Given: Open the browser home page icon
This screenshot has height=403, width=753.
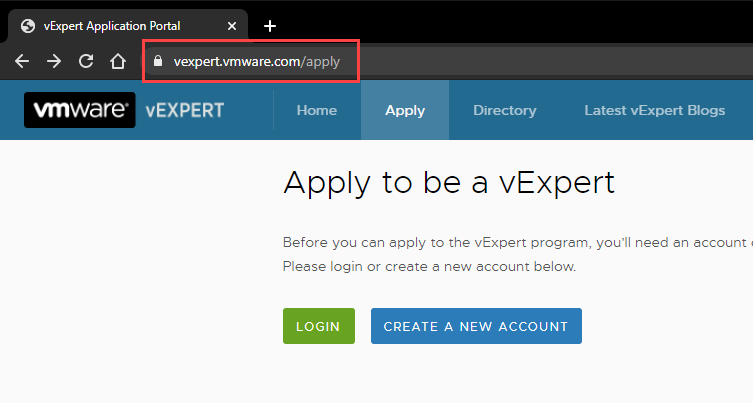Looking at the screenshot, I should tap(118, 61).
